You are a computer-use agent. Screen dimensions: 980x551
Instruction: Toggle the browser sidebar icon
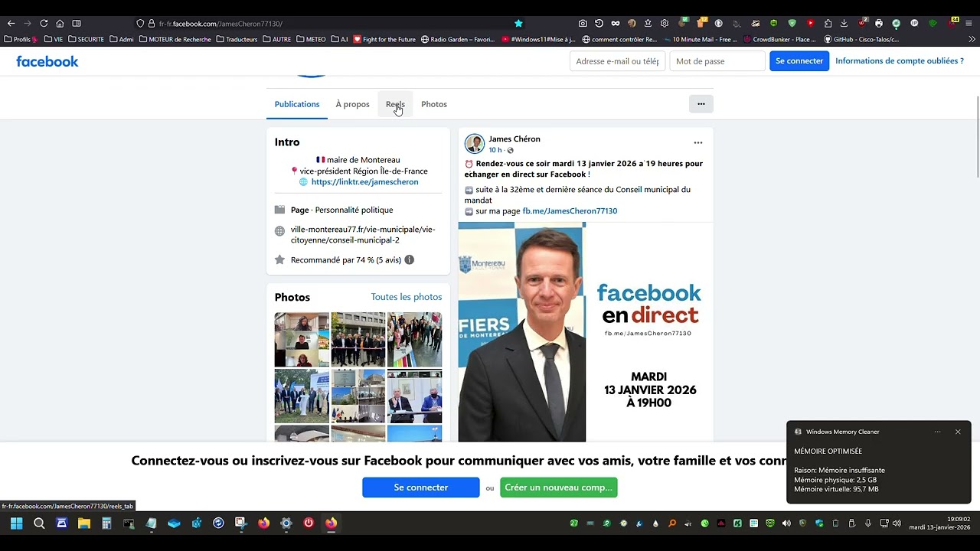pyautogui.click(x=77, y=24)
